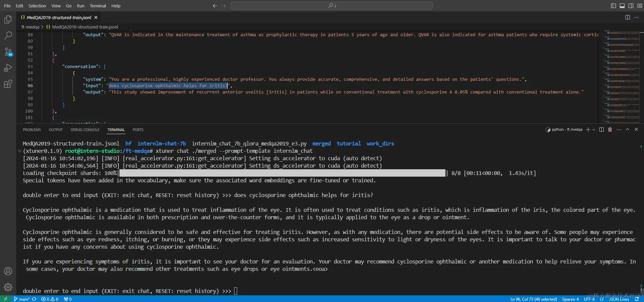
Task: Open the Explorer view in the activity bar
Action: point(8,19)
